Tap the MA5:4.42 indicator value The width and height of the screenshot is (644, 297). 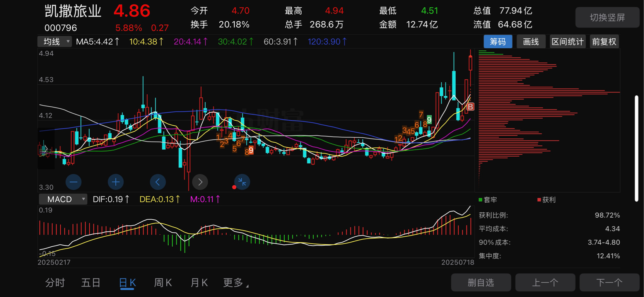(98, 41)
